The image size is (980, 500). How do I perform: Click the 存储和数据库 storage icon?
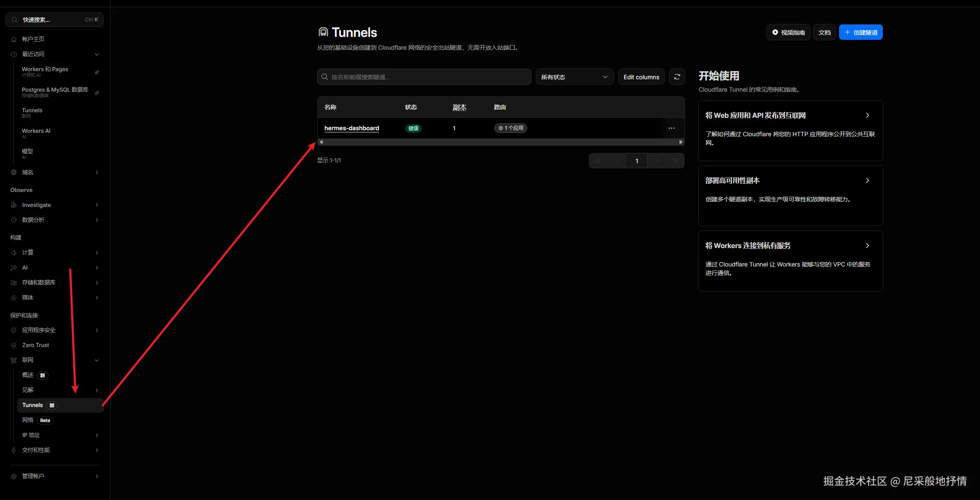click(x=14, y=283)
